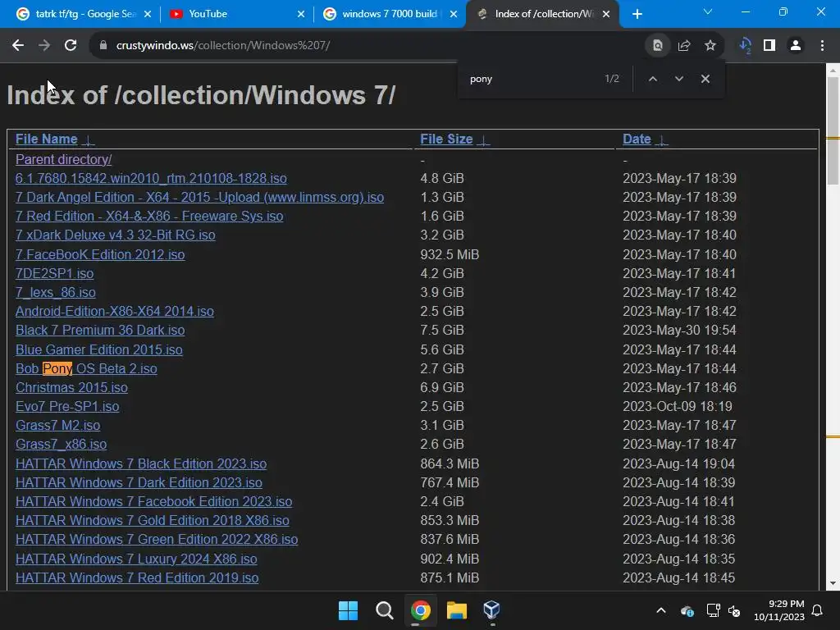This screenshot has width=840, height=630.
Task: Go to previous find result
Action: click(652, 79)
